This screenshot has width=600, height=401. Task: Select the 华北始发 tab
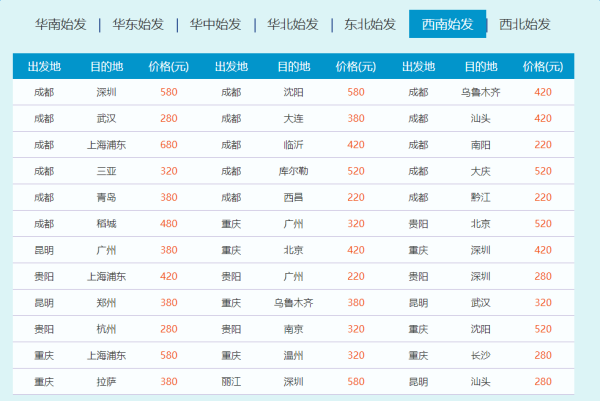293,24
